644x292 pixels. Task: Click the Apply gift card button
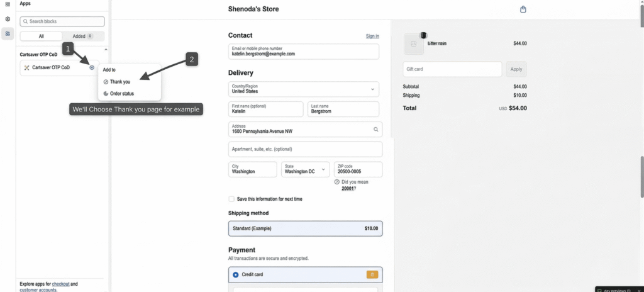pos(516,69)
